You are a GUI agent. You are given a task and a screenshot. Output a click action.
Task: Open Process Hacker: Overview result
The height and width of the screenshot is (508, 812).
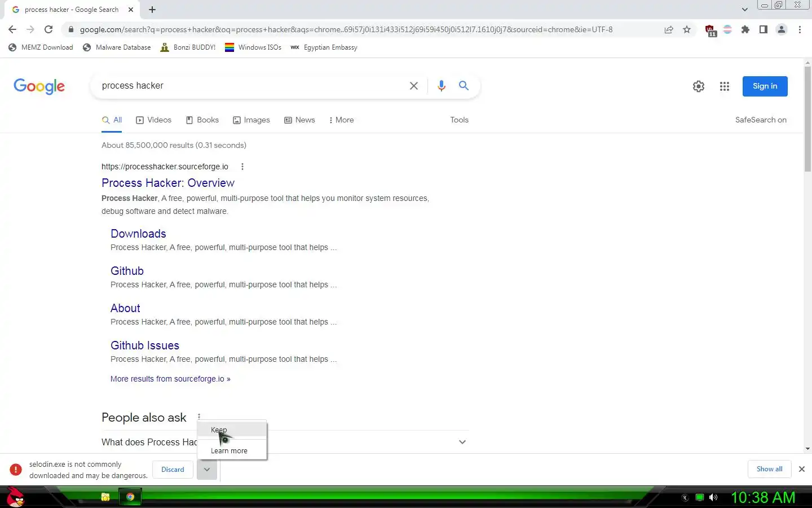pos(168,183)
